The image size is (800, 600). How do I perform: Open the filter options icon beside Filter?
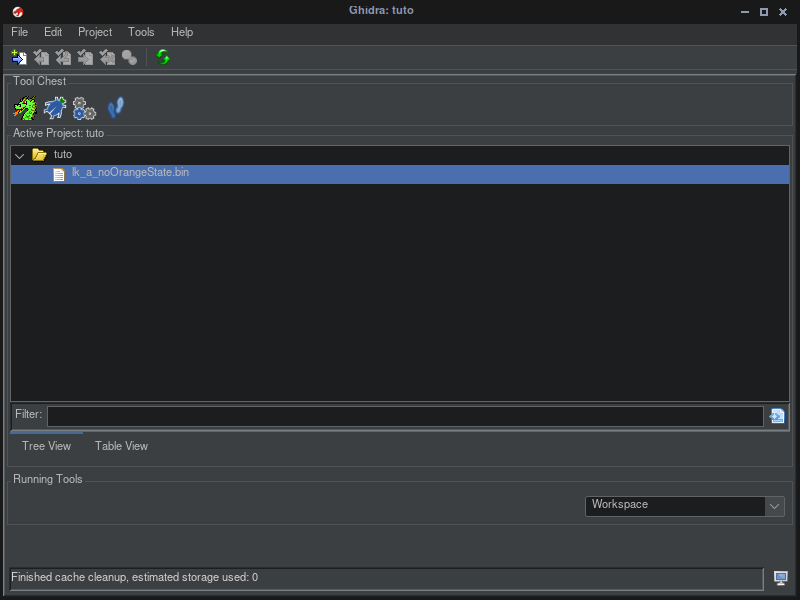[777, 416]
